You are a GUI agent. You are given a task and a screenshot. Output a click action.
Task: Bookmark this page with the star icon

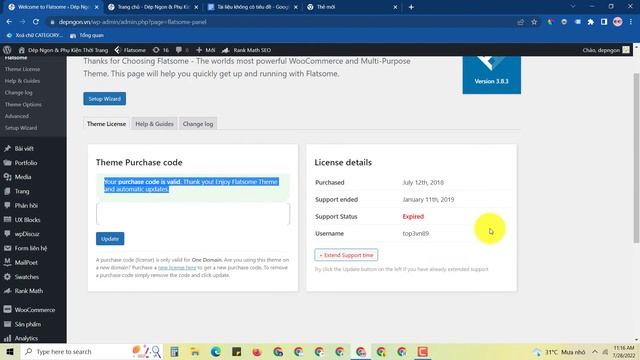[x=534, y=22]
